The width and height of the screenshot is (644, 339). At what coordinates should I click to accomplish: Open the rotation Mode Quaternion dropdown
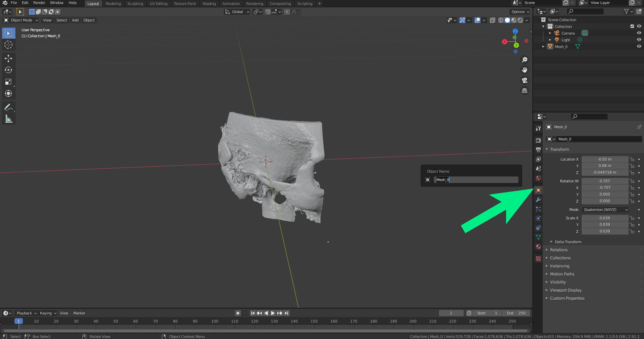tap(605, 210)
